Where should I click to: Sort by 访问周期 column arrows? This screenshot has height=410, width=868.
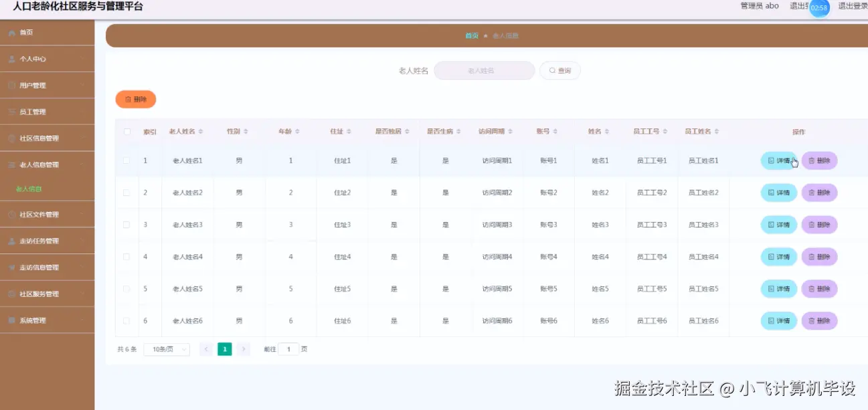511,132
